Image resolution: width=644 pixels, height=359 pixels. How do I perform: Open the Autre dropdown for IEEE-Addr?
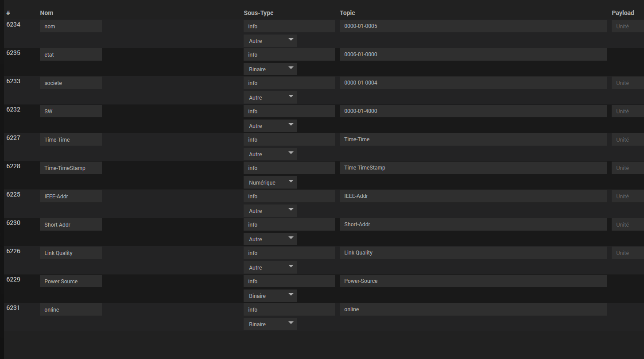click(x=270, y=211)
